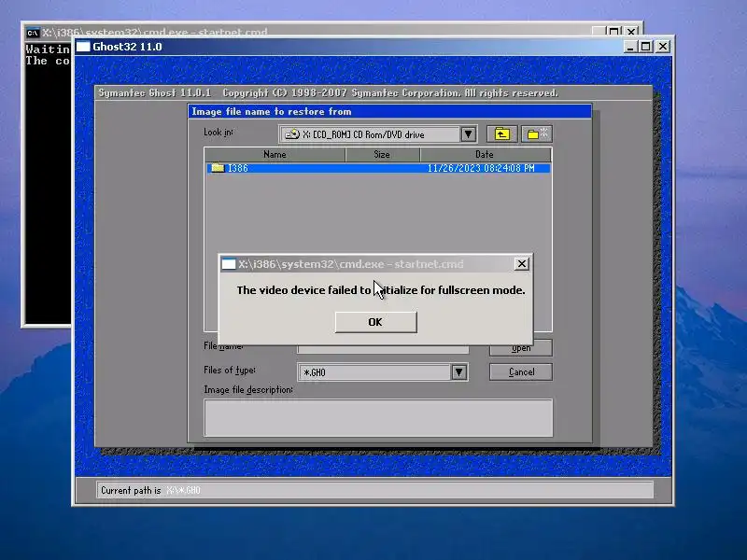This screenshot has height=560, width=747.
Task: Click the Ghost32 11.0 title bar icon
Action: tap(83, 47)
